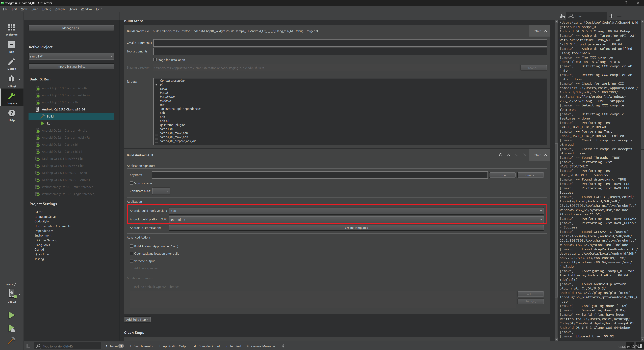Click the Create Templates button
Screen dimensions: 644x350
355,228
